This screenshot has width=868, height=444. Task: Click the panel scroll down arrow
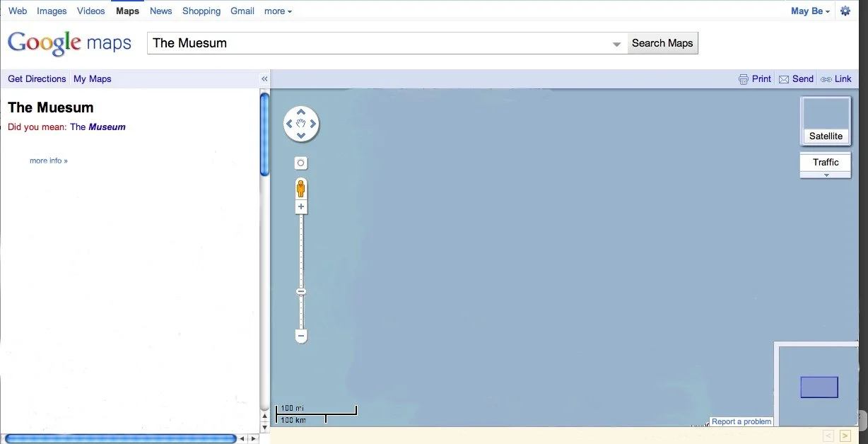pos(265,427)
